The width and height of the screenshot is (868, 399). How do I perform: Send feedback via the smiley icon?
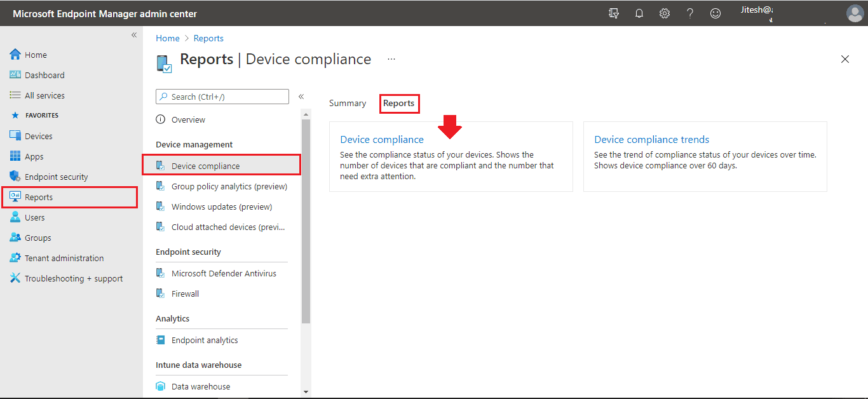715,13
